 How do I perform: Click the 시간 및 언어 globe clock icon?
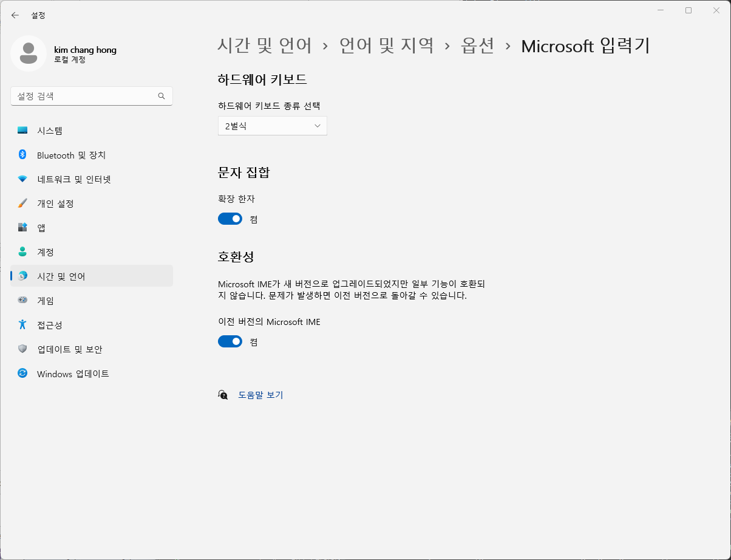tap(22, 276)
